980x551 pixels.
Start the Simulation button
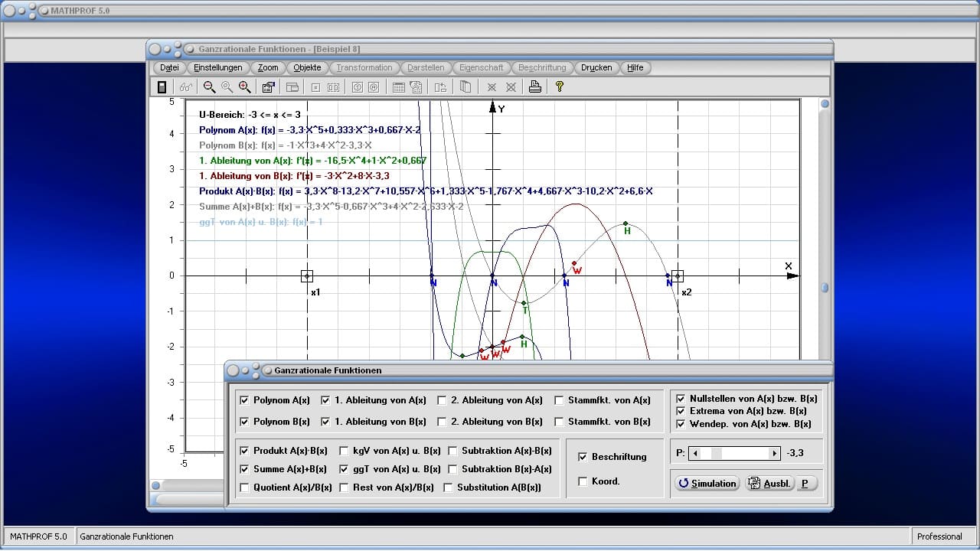click(707, 484)
